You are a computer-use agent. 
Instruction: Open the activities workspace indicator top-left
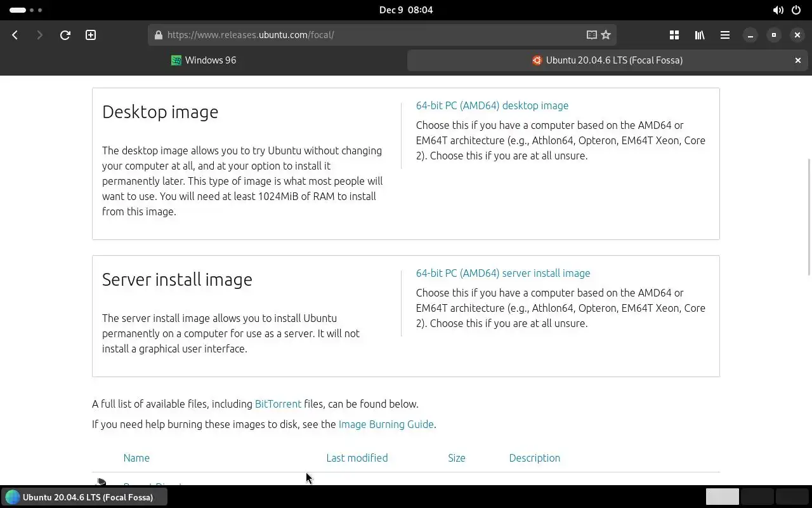click(x=26, y=10)
